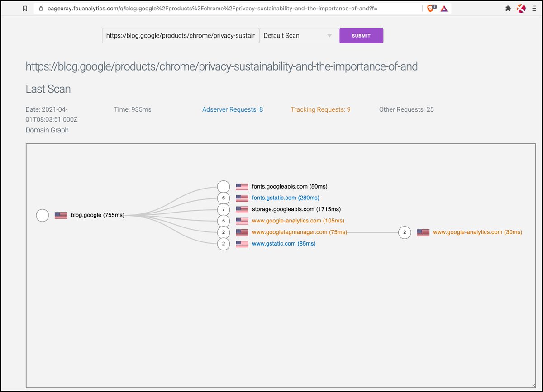Click the US flag beside blog.google
The width and height of the screenshot is (543, 392).
pos(61,216)
